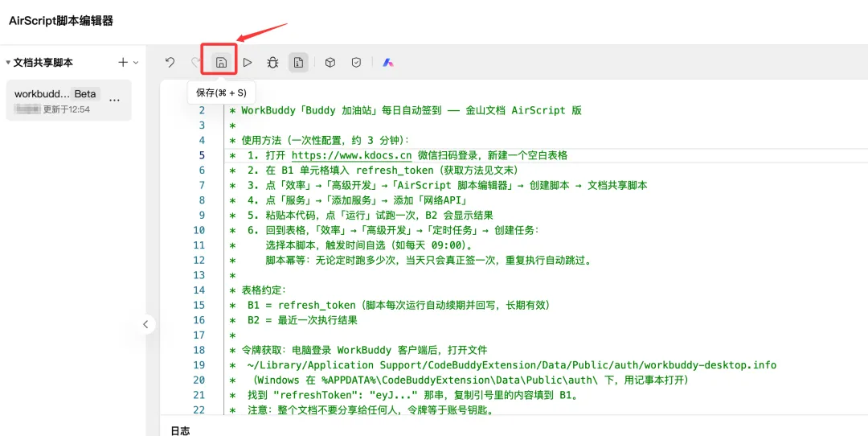Viewport: 868px width, 436px height.
Task: Open the dropdown chevron beside the plus icon
Action: click(136, 63)
